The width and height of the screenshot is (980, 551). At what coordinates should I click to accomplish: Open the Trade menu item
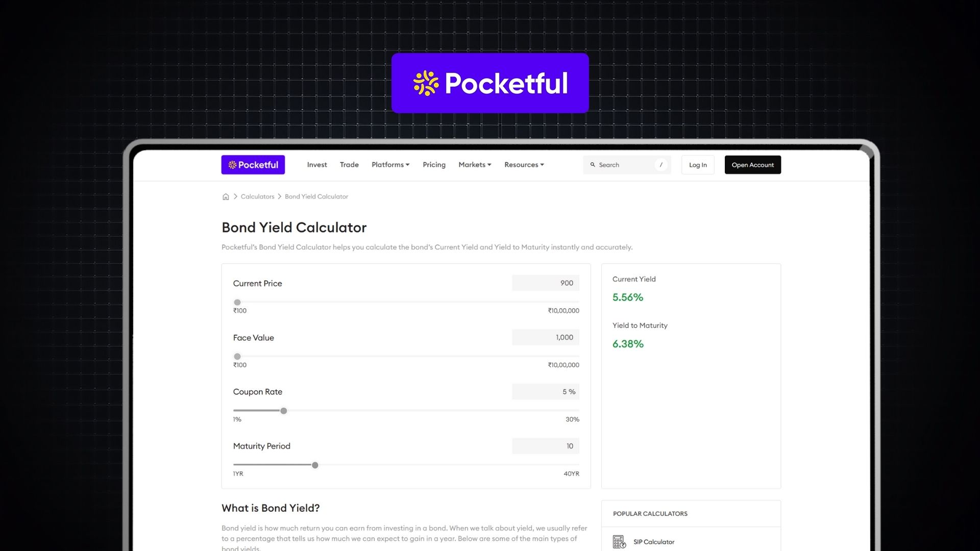click(x=349, y=164)
